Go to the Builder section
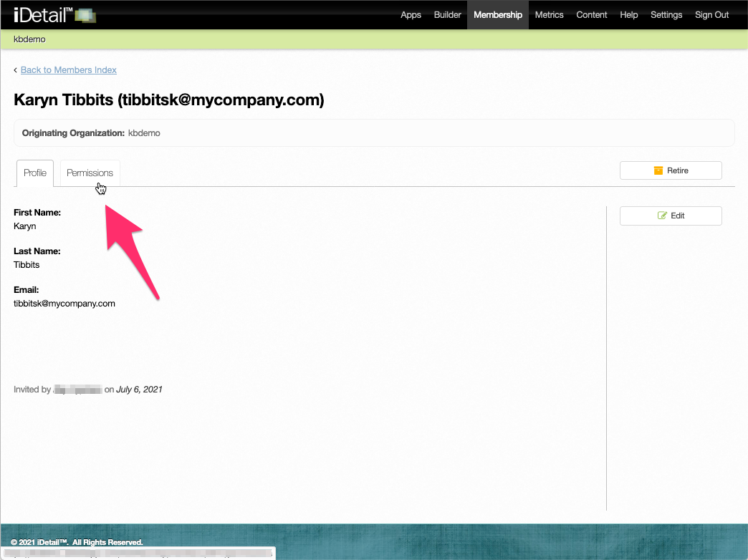Viewport: 748px width, 560px height. [x=448, y=15]
